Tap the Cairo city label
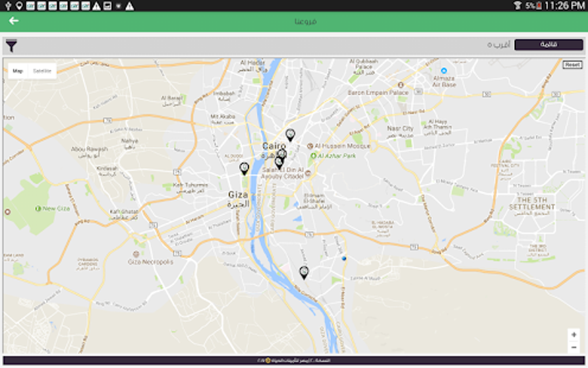Image resolution: width=588 pixels, height=368 pixels. 274,146
